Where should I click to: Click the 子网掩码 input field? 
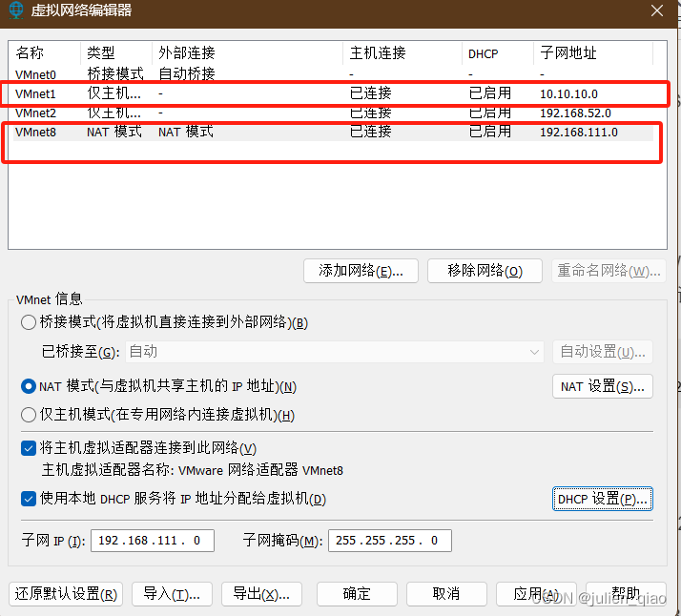(x=390, y=541)
